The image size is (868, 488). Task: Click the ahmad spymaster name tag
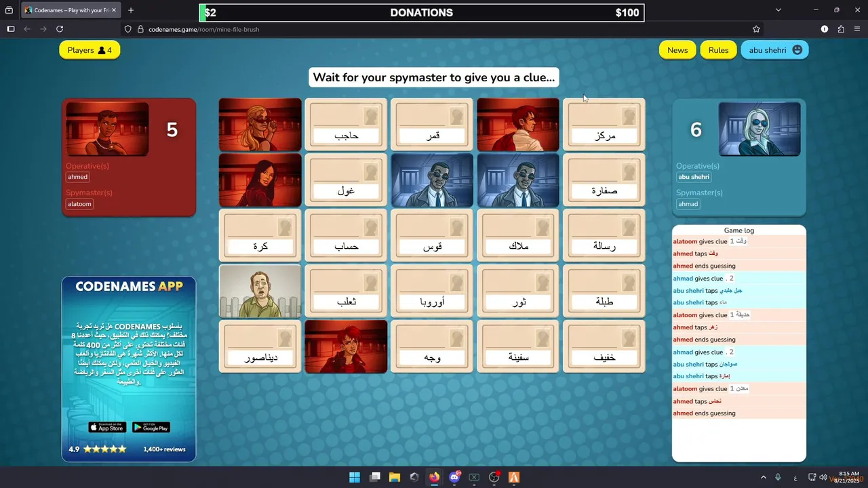[x=688, y=204]
